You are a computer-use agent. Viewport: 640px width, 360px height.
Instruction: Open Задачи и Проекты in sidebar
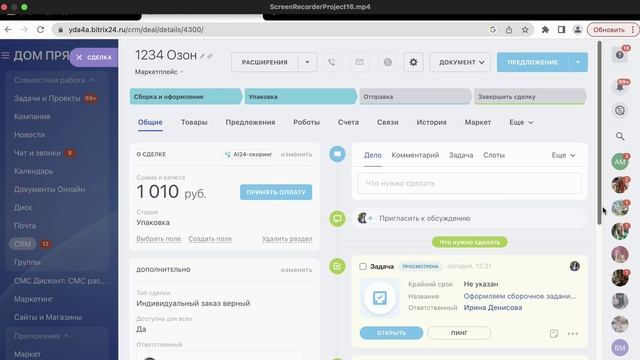pyautogui.click(x=47, y=98)
